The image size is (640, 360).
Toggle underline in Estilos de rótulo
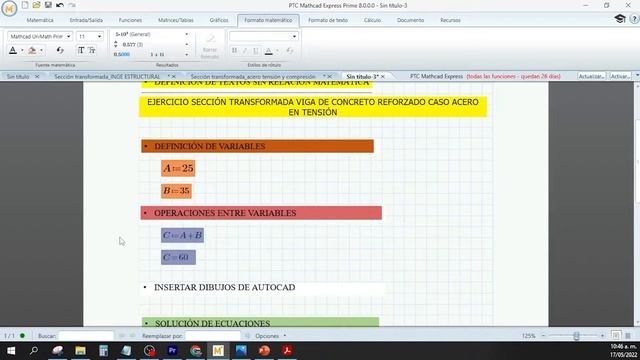point(256,50)
